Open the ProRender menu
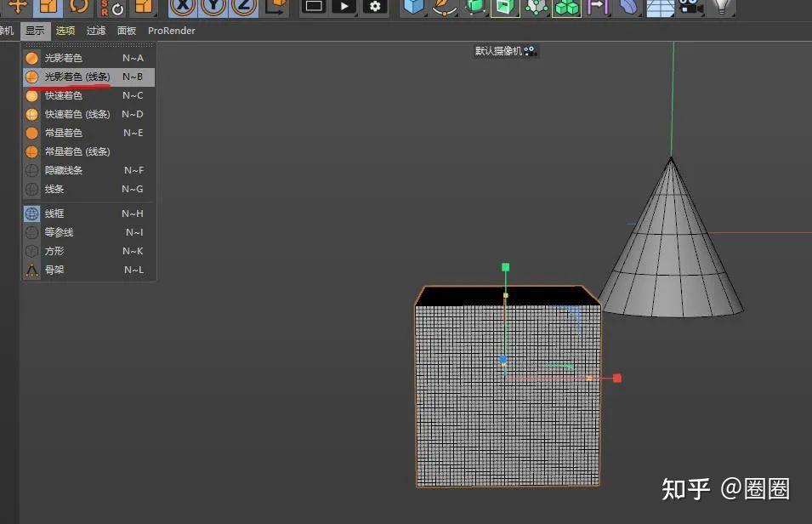 (172, 31)
